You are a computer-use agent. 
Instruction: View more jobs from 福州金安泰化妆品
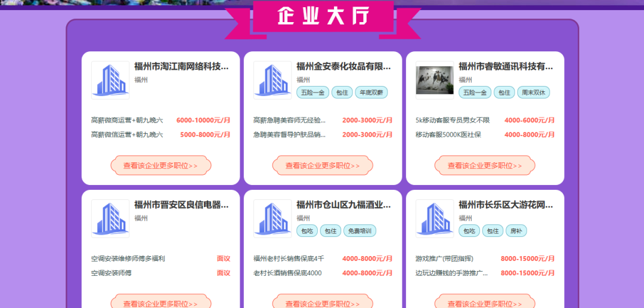coord(323,165)
